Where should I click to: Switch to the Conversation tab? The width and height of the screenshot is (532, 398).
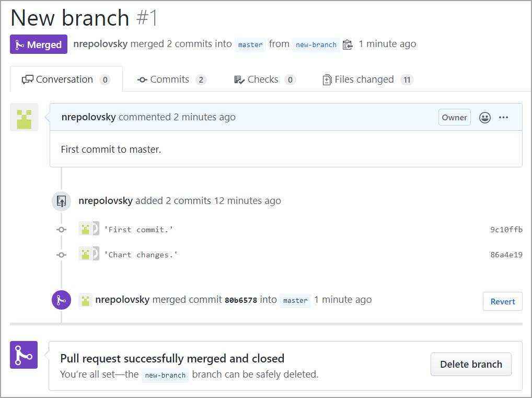66,79
